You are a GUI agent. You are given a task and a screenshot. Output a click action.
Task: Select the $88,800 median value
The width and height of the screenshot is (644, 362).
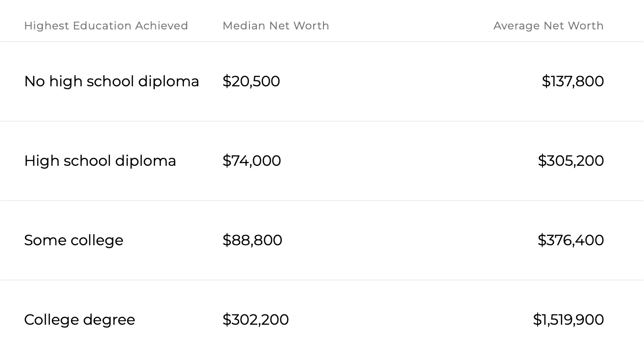(252, 240)
